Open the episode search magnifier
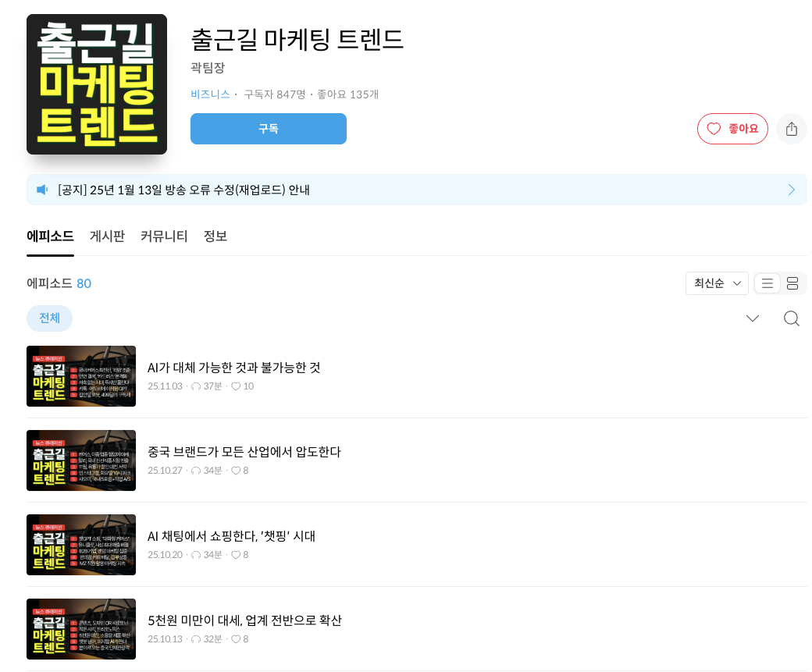Screen dimensions: 812x672 (x=792, y=318)
